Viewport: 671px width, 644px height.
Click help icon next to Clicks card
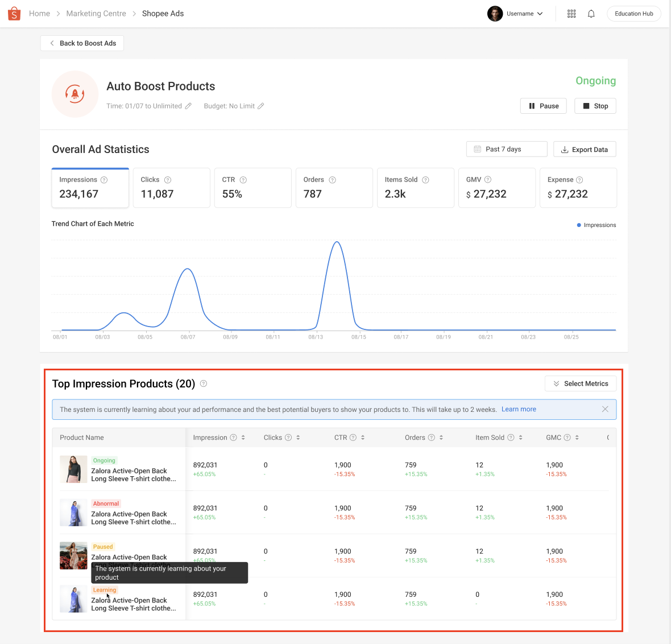(168, 180)
